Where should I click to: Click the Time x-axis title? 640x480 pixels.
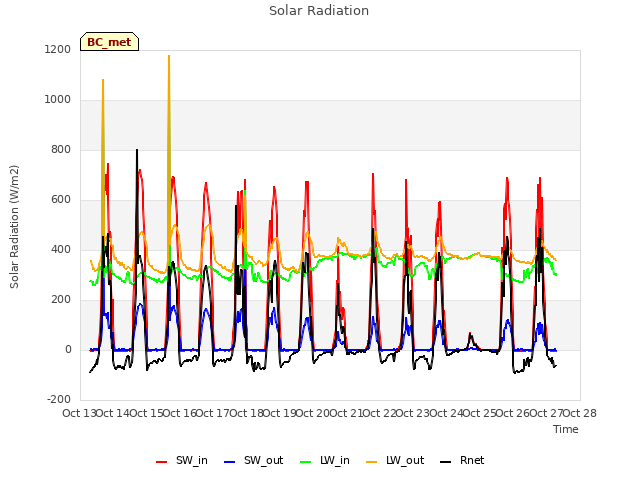pos(566,429)
